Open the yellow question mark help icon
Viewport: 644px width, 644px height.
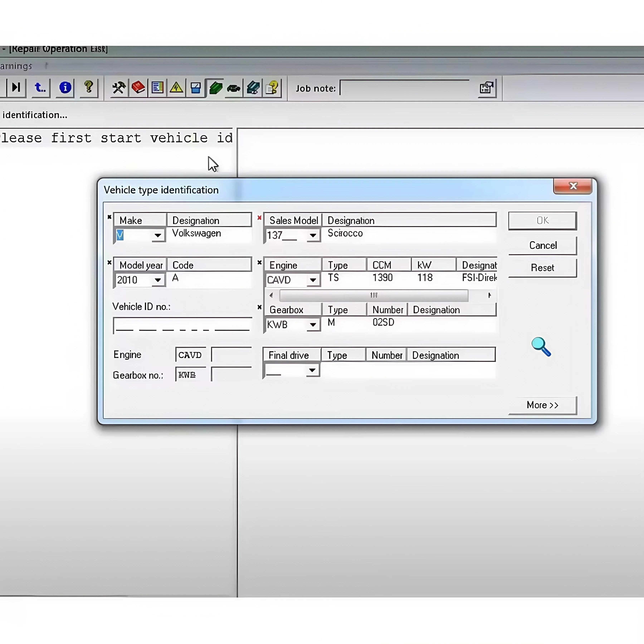89,88
